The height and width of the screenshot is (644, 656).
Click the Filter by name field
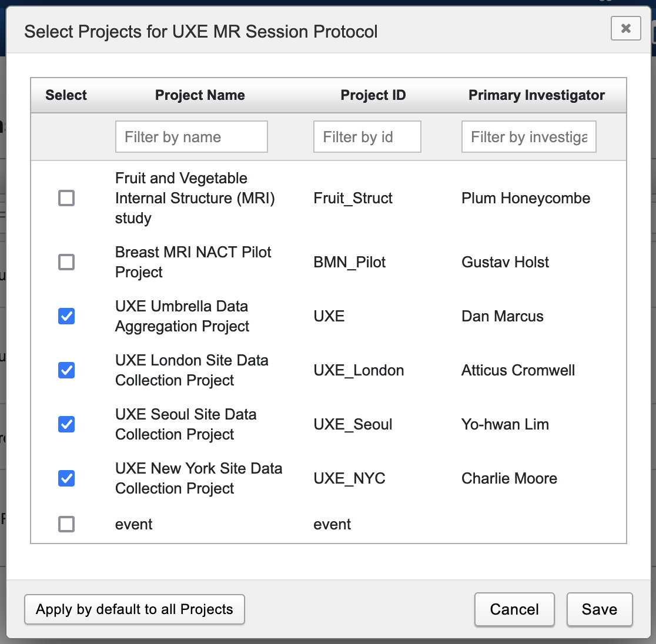[191, 137]
